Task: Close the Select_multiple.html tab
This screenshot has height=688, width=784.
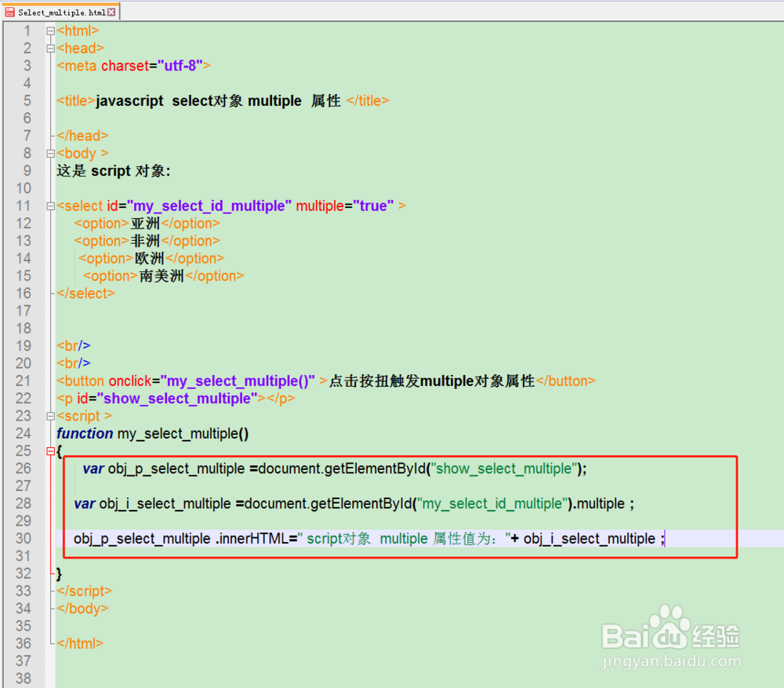Action: pyautogui.click(x=111, y=12)
